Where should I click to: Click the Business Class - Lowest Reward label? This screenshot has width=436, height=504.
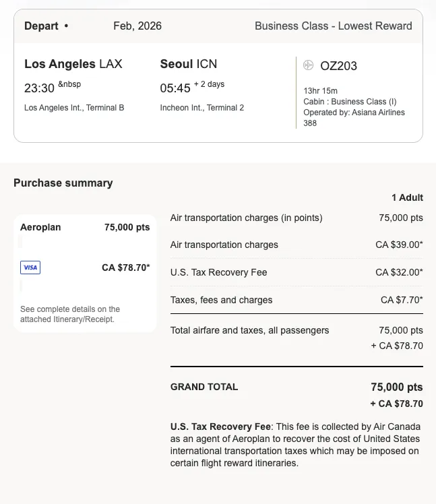tap(334, 26)
